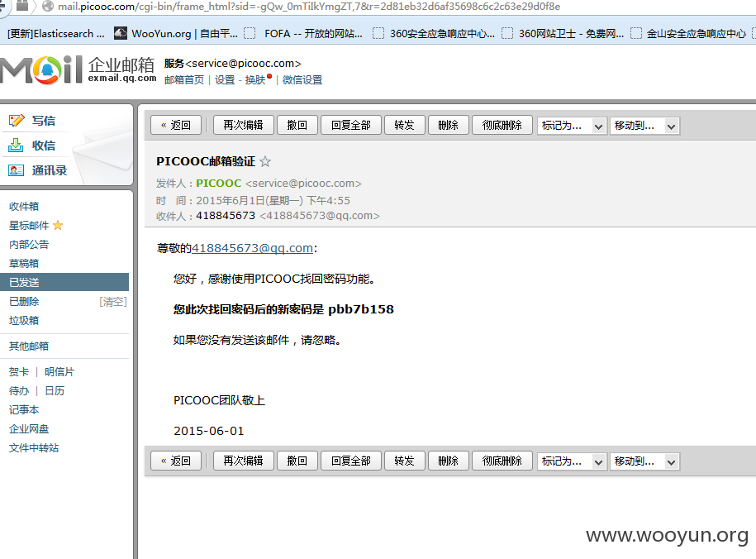The width and height of the screenshot is (756, 559).
Task: Open the 垃圾箱 folder
Action: click(x=24, y=320)
